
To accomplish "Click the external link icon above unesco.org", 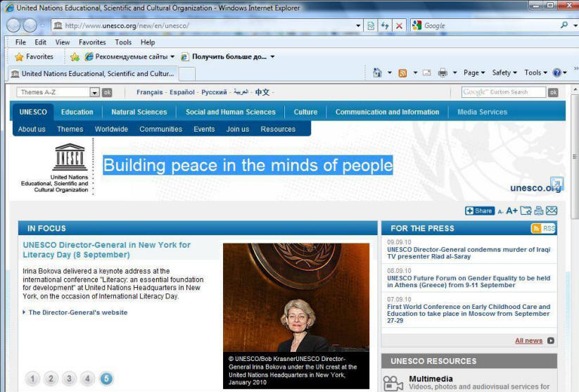I will (556, 183).
